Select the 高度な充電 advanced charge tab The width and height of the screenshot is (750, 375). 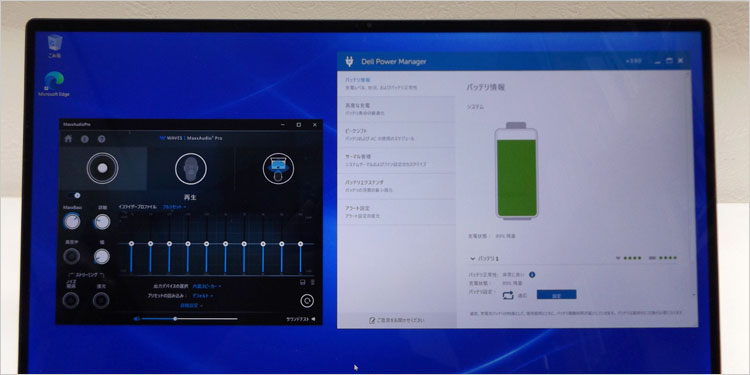click(x=396, y=109)
